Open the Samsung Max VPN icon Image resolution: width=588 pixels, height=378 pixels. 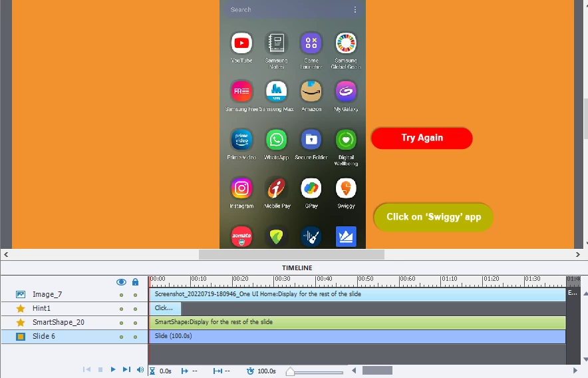(277, 91)
